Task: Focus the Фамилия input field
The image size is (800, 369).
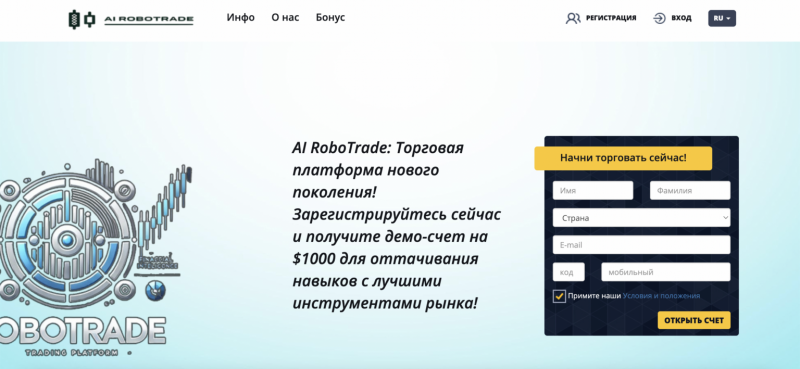Action: click(690, 190)
